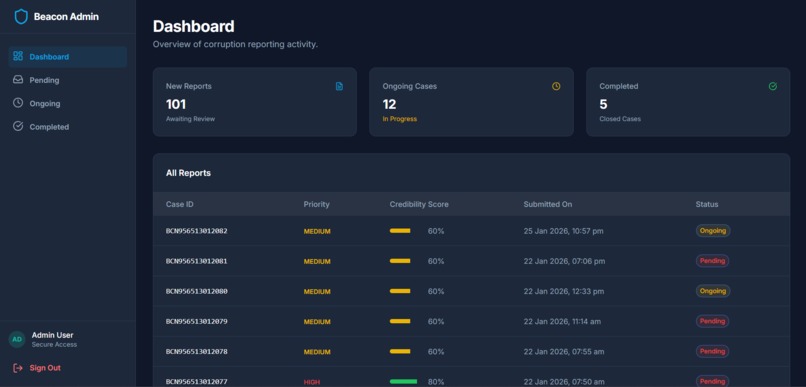This screenshot has width=806, height=387.
Task: Click the Completed check-circle icon in sidebar
Action: coord(18,126)
